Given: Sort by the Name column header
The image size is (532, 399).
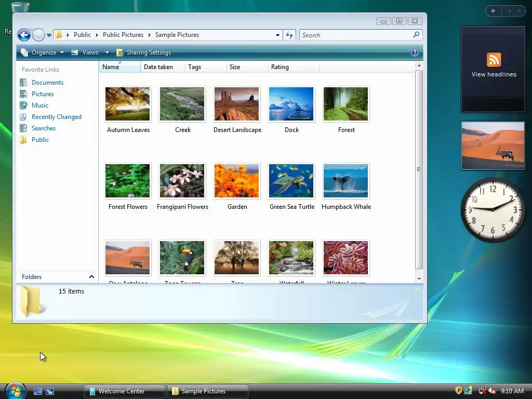Looking at the screenshot, I should click(x=120, y=67).
